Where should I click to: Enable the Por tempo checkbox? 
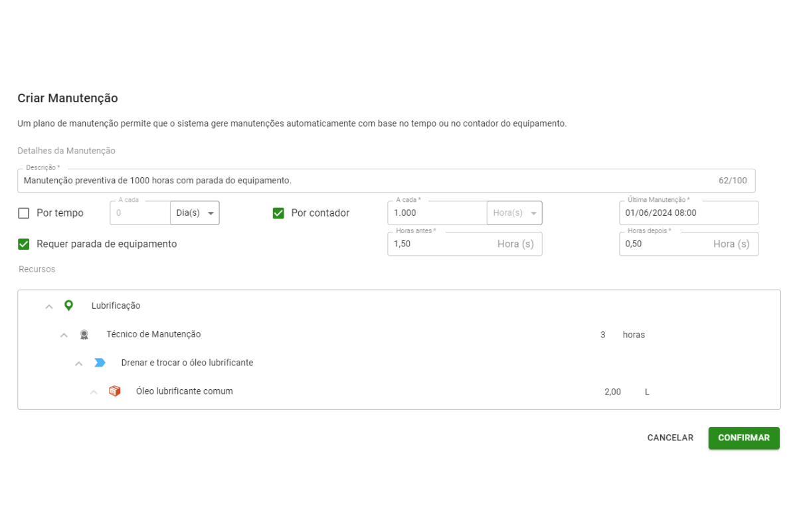[x=24, y=213]
